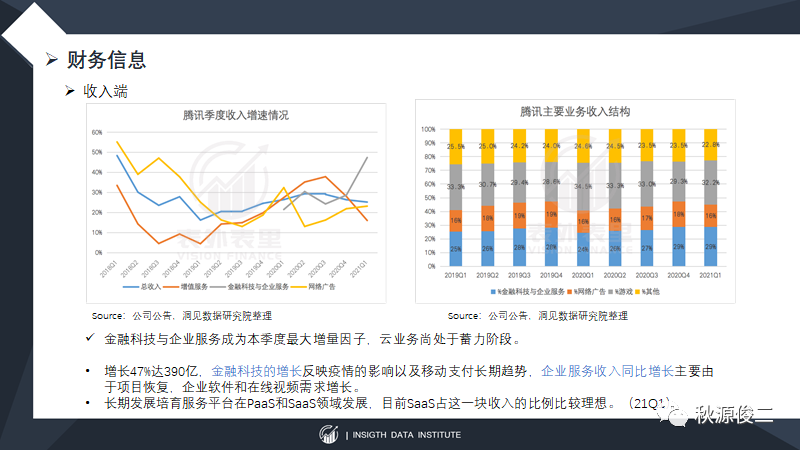Click the yellow segment of the 2019Q3 bar
Viewport: 800px width, 450px height.
519,145
